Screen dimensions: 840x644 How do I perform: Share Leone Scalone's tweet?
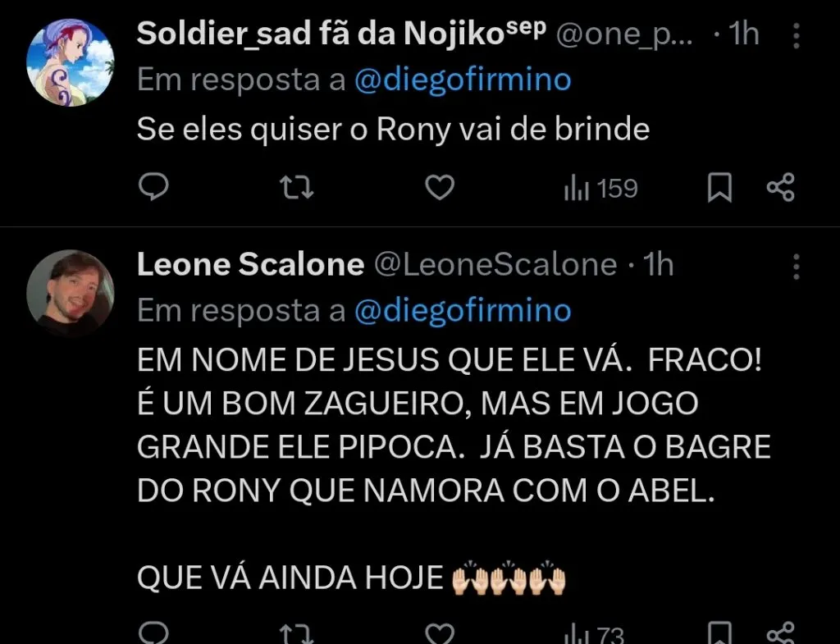click(x=779, y=634)
